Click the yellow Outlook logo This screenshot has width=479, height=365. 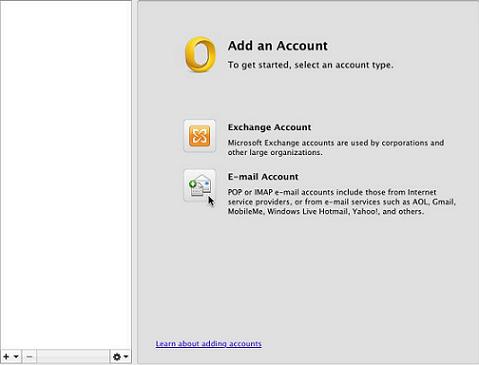pyautogui.click(x=200, y=55)
